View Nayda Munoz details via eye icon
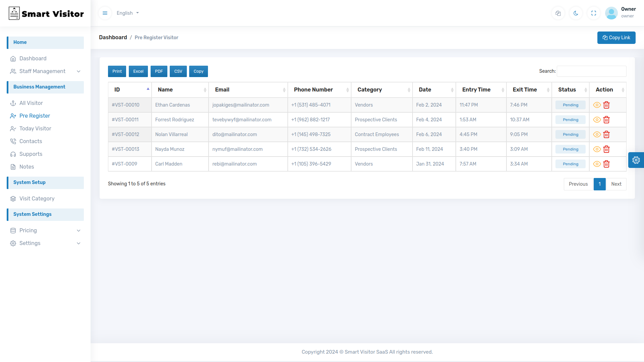This screenshot has height=362, width=644. tap(597, 149)
